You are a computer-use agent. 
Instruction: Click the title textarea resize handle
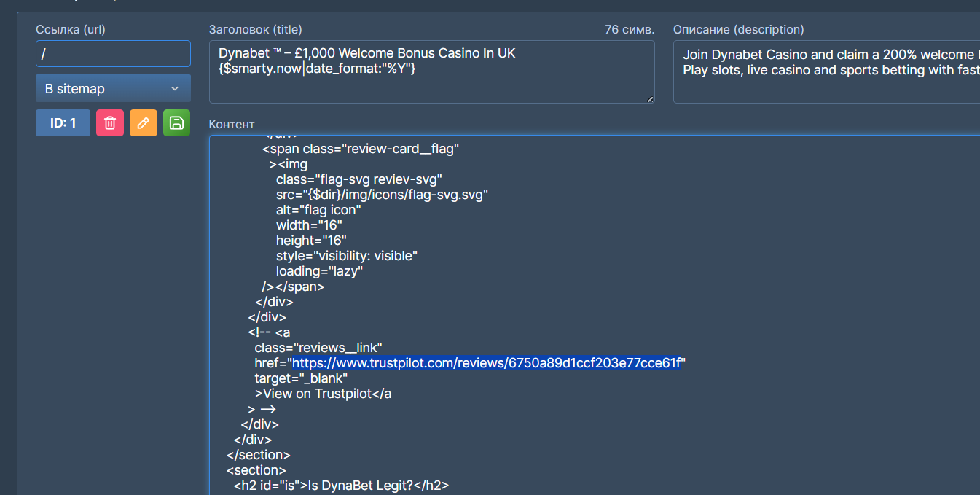[x=650, y=98]
